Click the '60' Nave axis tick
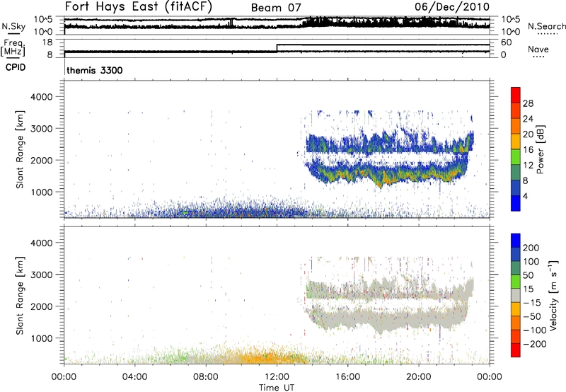The image size is (566, 392). click(506, 42)
